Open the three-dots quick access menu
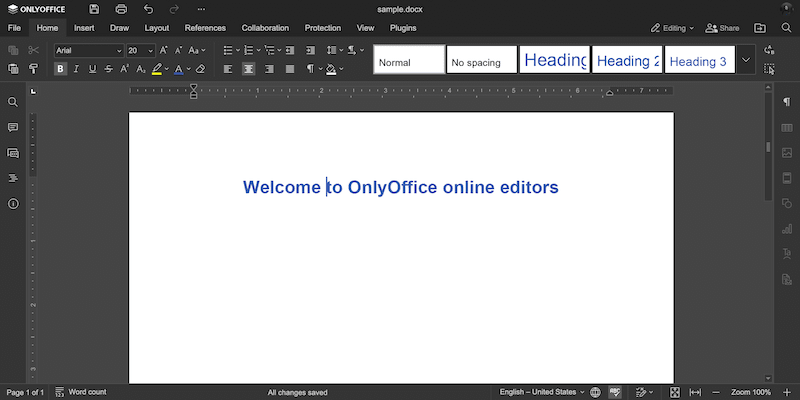Viewport: 800px width, 400px height. 202,9
